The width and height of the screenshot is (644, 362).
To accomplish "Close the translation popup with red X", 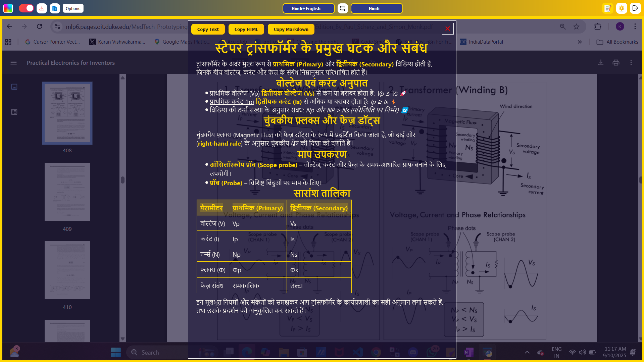I will click(x=447, y=29).
